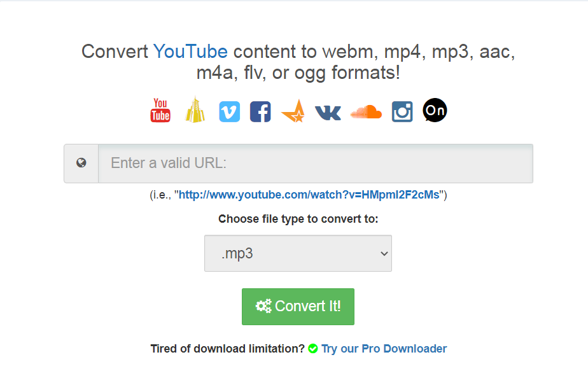Click the Choose file type label
588x371 pixels.
pyautogui.click(x=298, y=219)
